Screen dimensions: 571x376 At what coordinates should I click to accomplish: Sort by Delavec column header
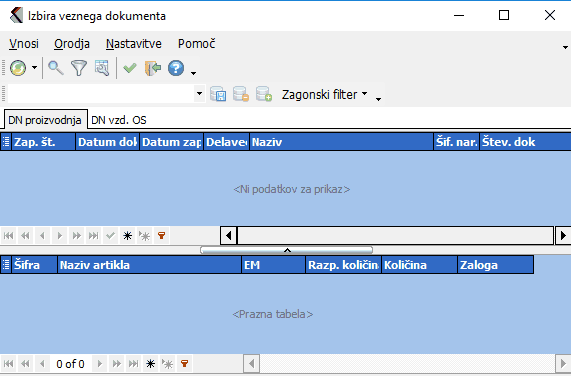pyautogui.click(x=227, y=142)
